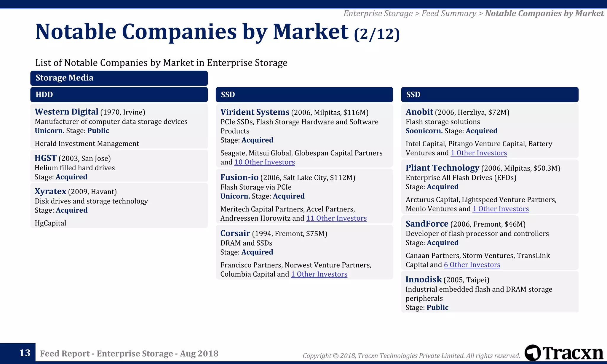Click the Virident Systems company name
The width and height of the screenshot is (607, 364).
tap(255, 112)
